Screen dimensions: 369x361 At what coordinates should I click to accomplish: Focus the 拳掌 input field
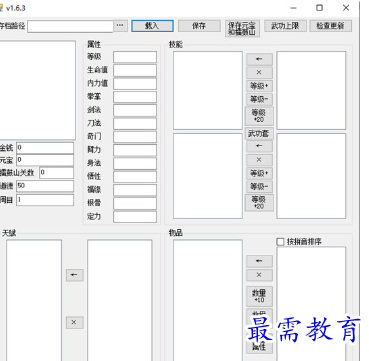point(135,97)
